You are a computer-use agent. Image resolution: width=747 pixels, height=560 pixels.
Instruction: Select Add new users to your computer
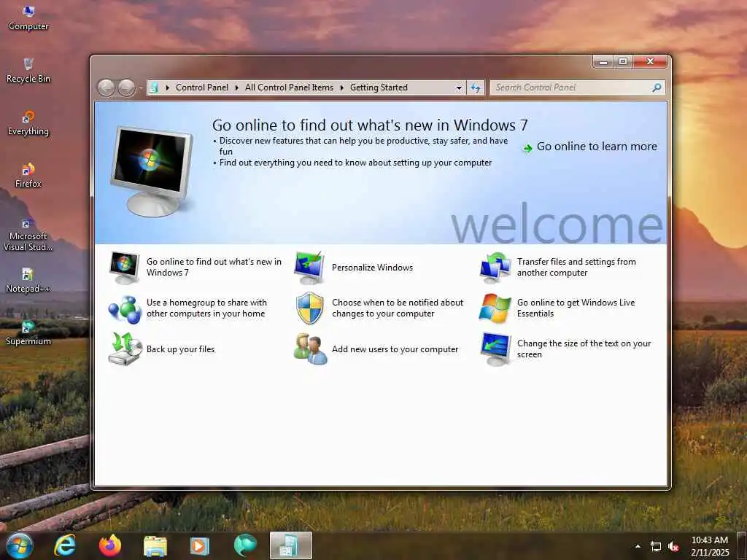point(395,349)
